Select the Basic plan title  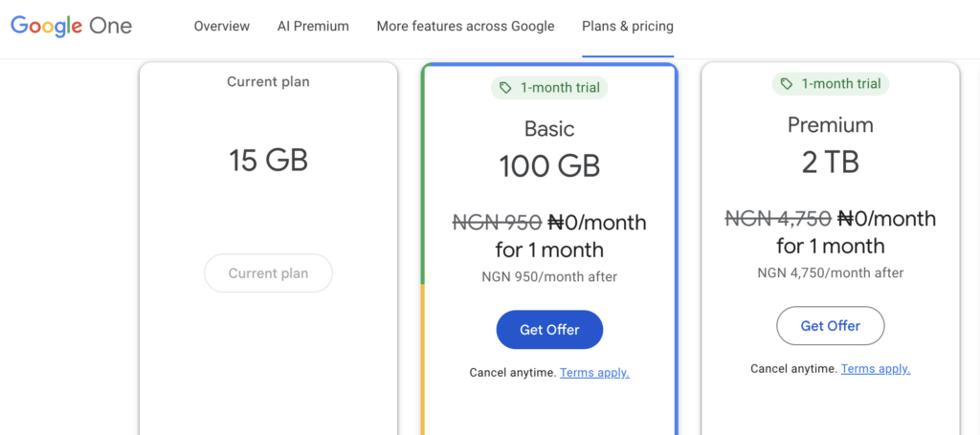pos(549,129)
